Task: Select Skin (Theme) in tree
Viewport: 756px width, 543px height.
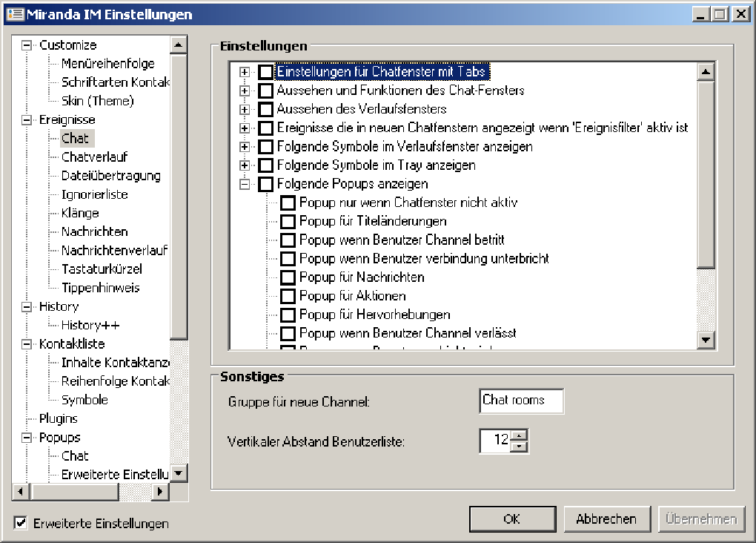Action: click(x=97, y=101)
